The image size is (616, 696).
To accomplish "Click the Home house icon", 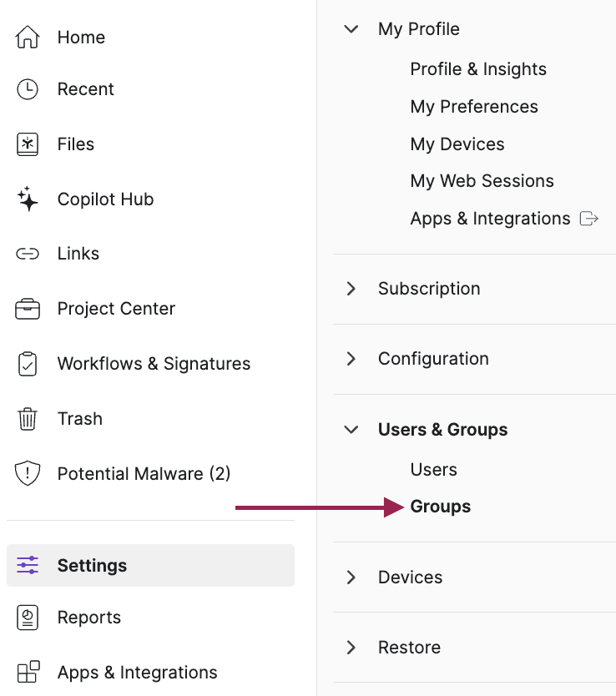I will point(28,38).
